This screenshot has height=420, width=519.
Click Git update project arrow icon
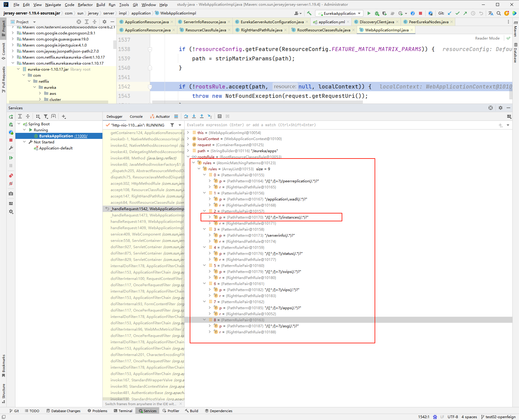tap(450, 13)
